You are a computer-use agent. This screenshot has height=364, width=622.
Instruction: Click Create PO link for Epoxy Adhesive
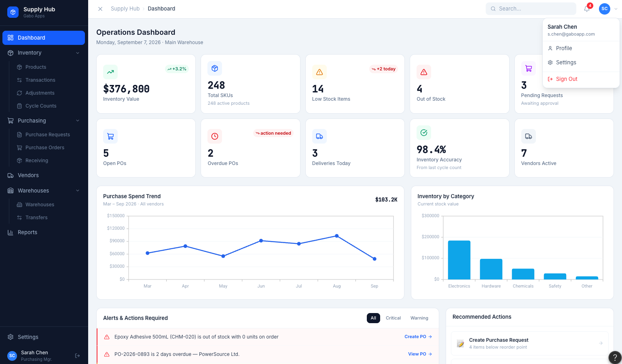(418, 336)
